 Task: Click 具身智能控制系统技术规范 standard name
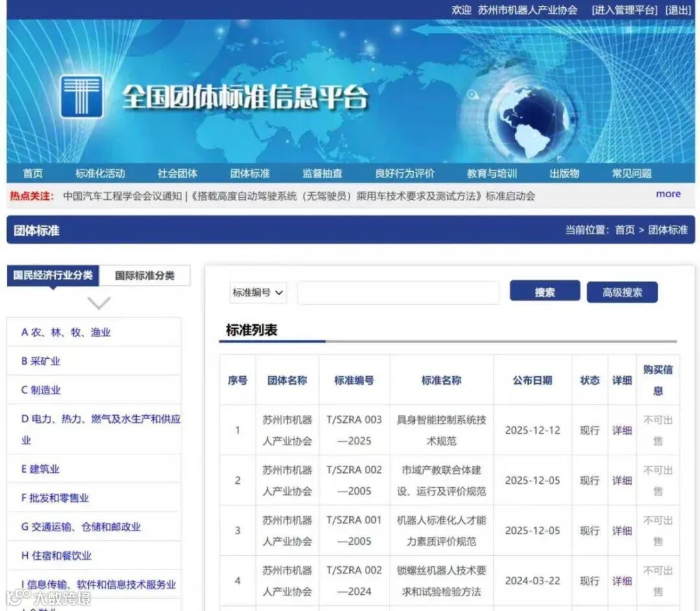tap(441, 430)
